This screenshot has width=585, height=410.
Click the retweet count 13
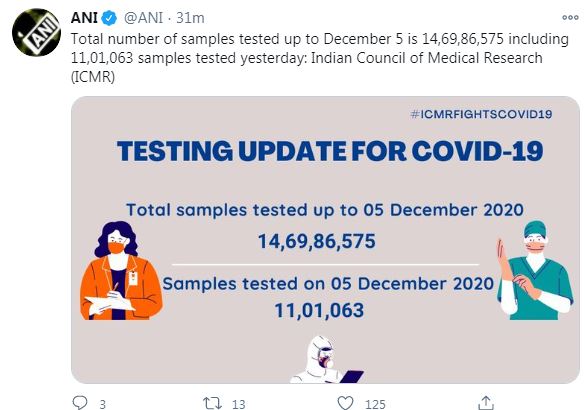click(239, 404)
